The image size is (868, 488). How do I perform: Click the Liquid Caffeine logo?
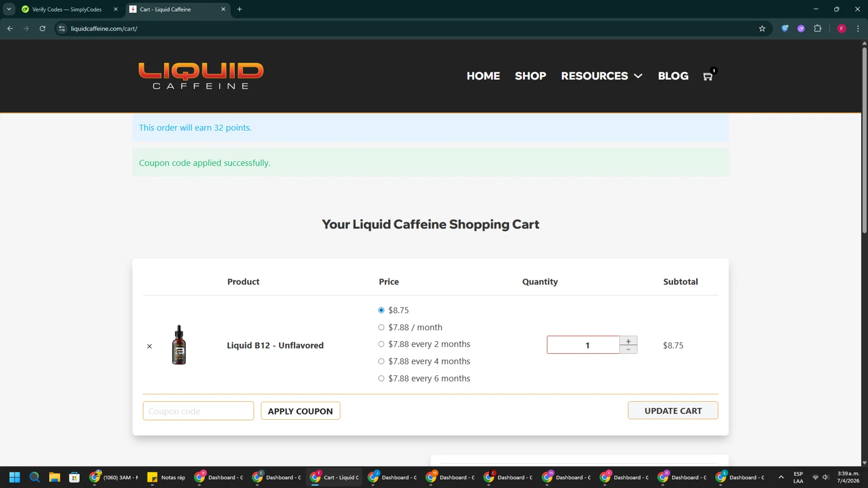(x=201, y=76)
